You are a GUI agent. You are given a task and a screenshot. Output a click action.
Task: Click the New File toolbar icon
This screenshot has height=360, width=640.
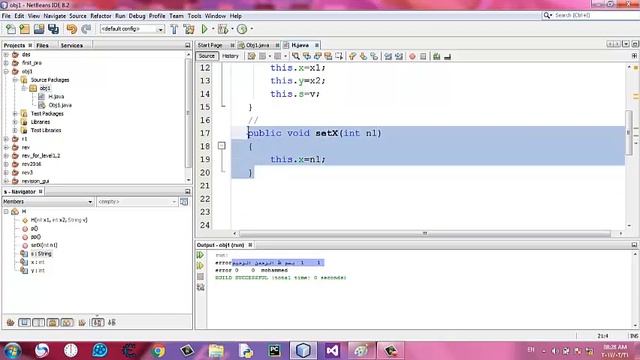pos(11,29)
